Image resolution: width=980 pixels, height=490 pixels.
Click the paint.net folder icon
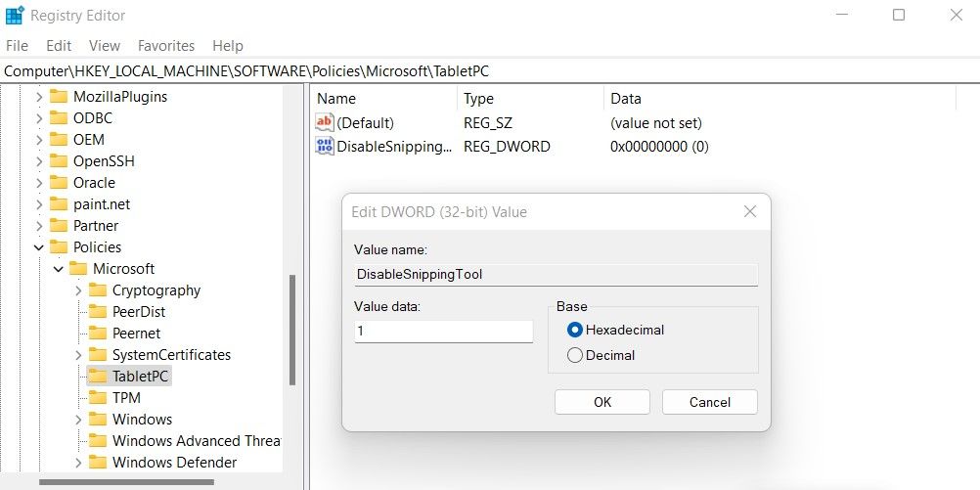(x=59, y=204)
